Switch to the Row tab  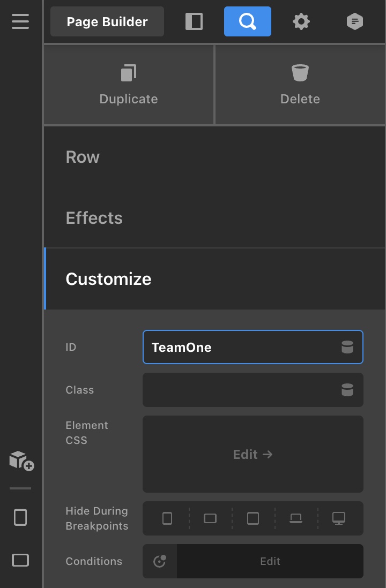[x=83, y=157]
